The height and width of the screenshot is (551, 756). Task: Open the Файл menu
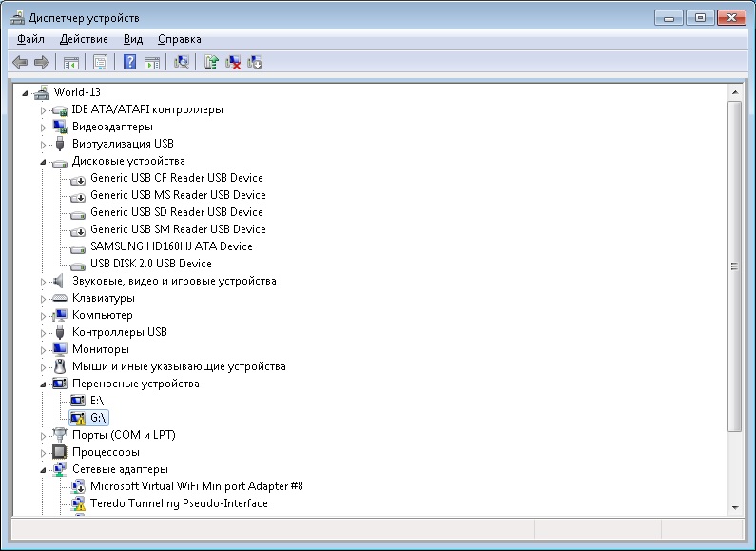tap(30, 39)
